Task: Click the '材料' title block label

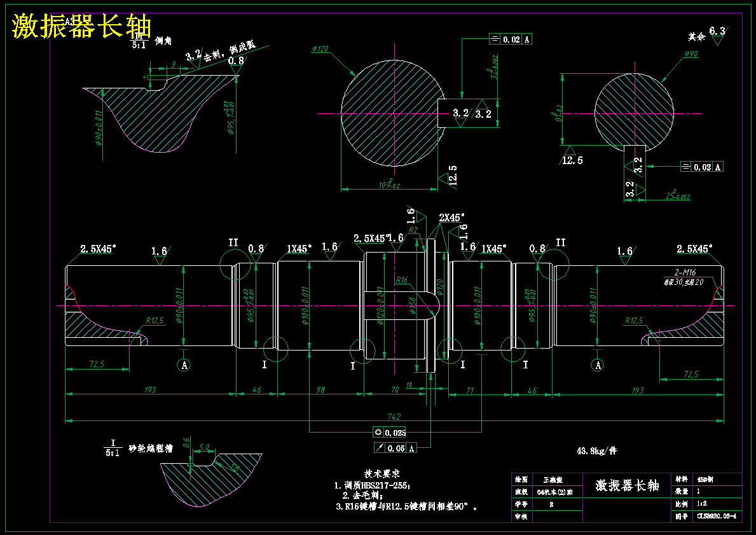Action: coord(681,480)
